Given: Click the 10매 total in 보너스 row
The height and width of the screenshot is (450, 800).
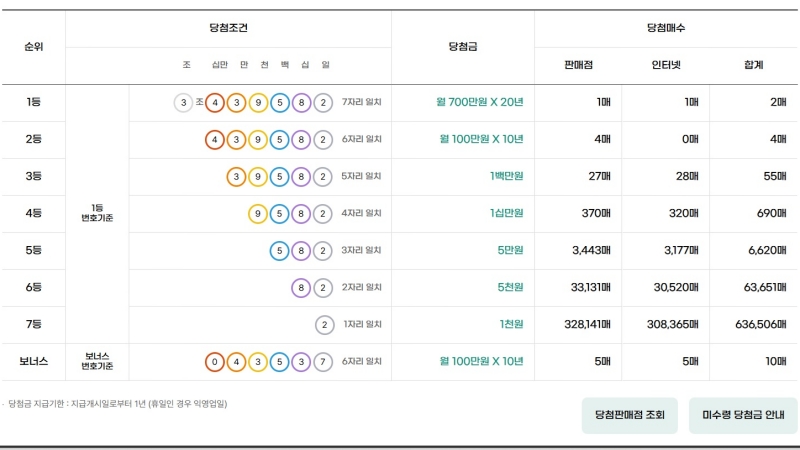Looking at the screenshot, I should 776,361.
